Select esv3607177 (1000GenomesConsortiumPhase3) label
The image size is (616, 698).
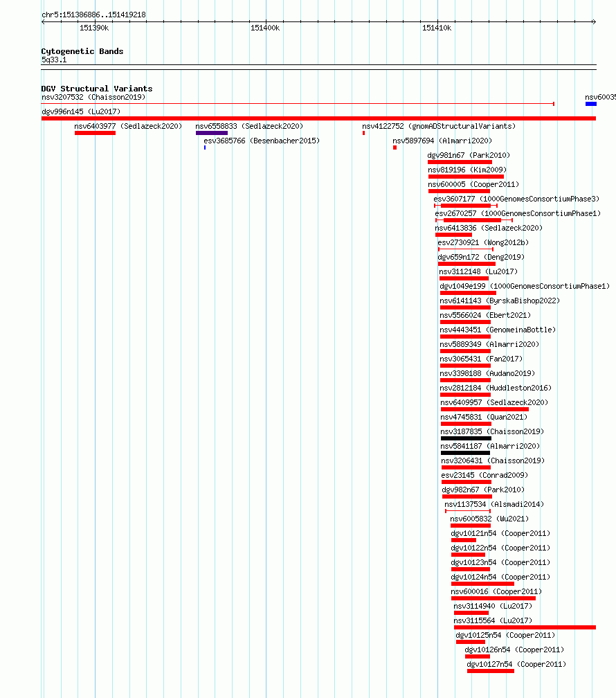(517, 199)
